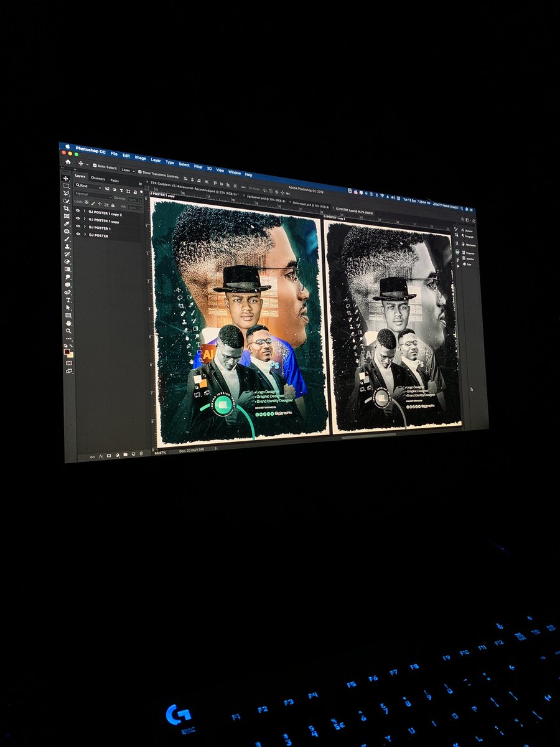Screen dimensions: 560x747
Task: Hide the GJ POSTER 1 layer
Action: pos(78,226)
